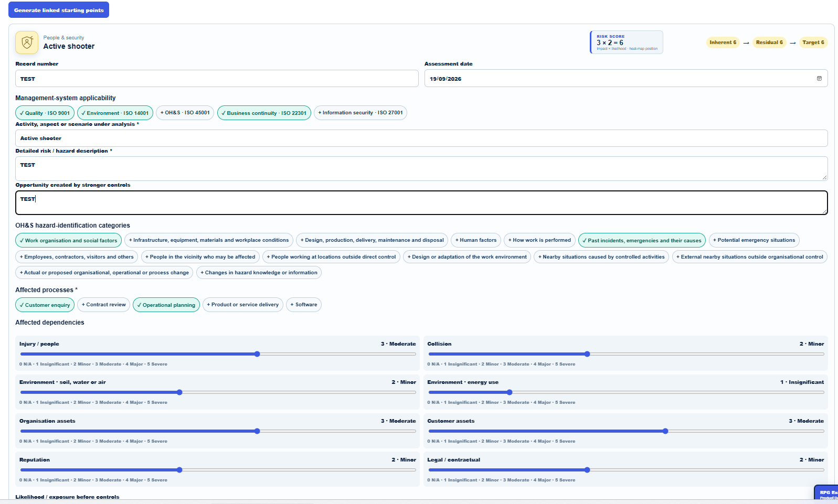The width and height of the screenshot is (838, 504).
Task: Click Environment energy use slider handle
Action: tap(509, 392)
